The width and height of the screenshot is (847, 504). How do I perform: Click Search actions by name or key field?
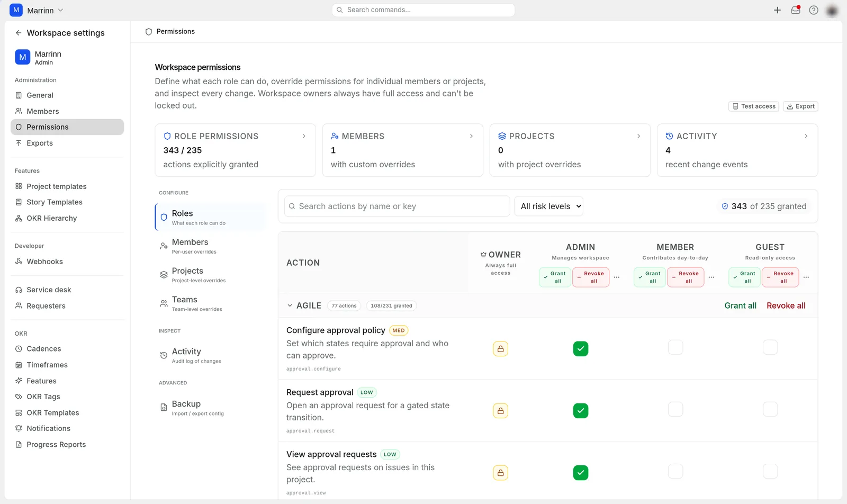click(397, 206)
